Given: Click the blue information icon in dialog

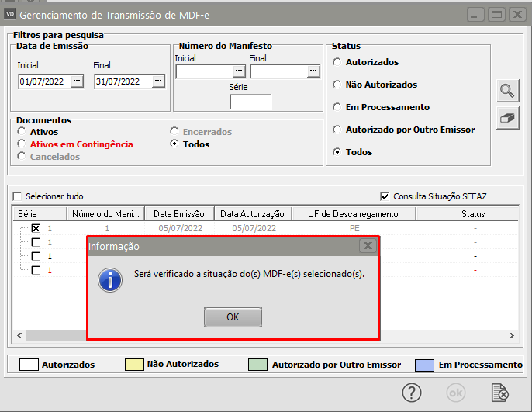Looking at the screenshot, I should click(110, 280).
